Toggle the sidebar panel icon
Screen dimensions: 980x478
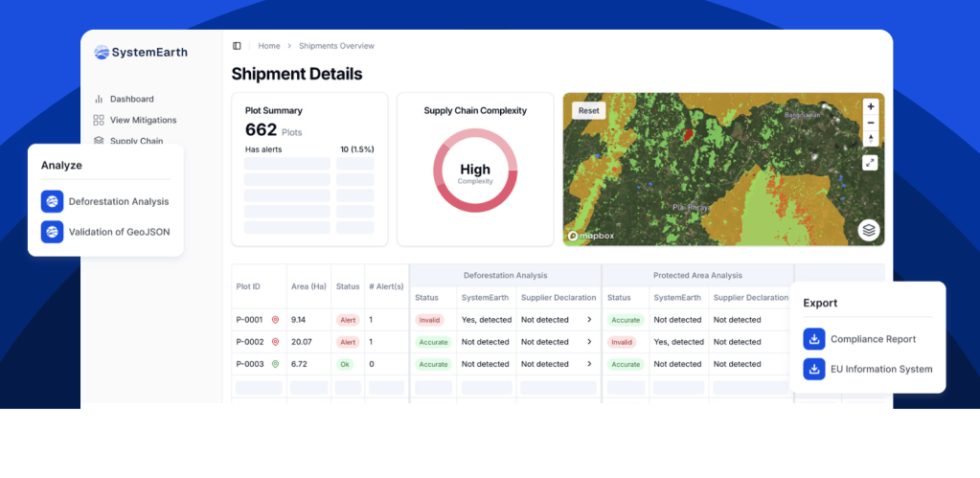pos(237,46)
